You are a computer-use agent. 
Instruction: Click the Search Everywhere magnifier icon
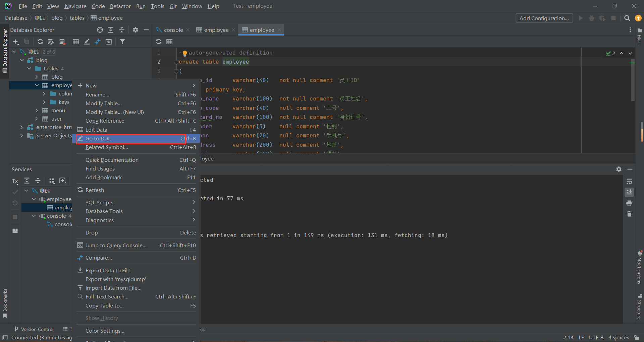[x=627, y=18]
